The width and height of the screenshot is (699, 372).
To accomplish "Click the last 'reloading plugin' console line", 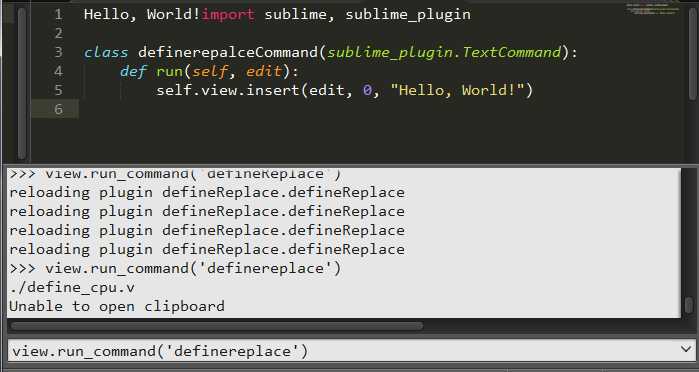I will 207,249.
